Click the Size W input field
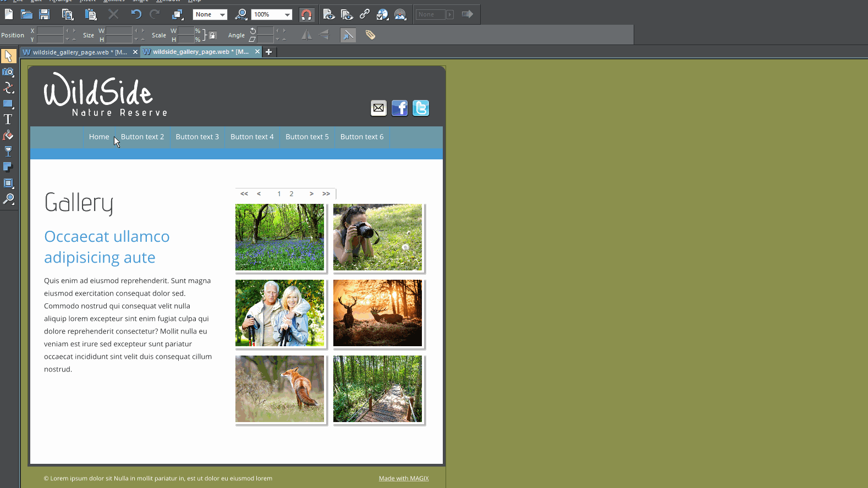 click(119, 31)
